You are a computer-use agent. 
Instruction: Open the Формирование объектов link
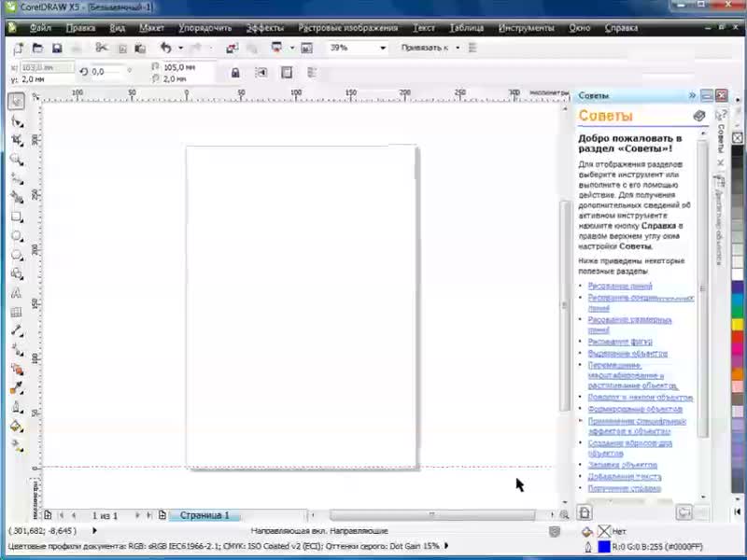[x=635, y=409]
